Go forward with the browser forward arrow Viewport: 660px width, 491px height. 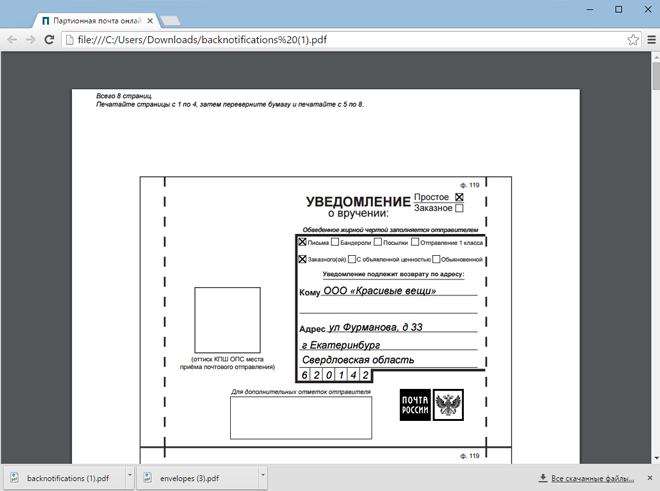tap(31, 40)
